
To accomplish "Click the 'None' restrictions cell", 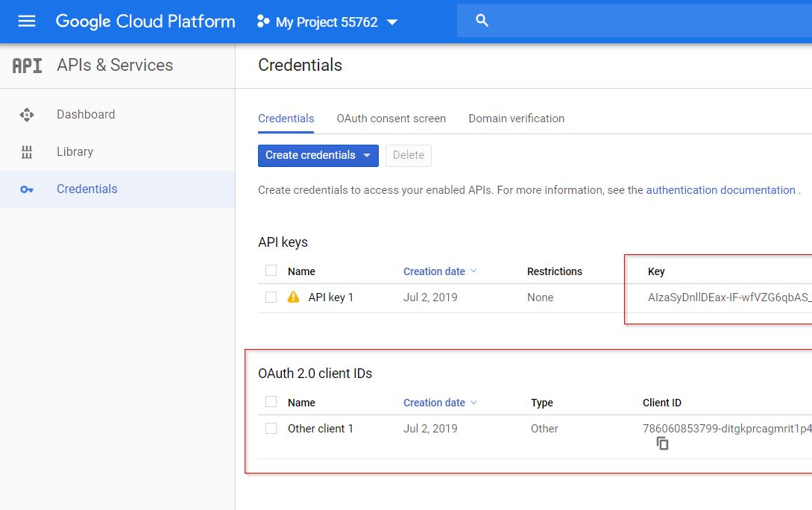I will coord(540,297).
